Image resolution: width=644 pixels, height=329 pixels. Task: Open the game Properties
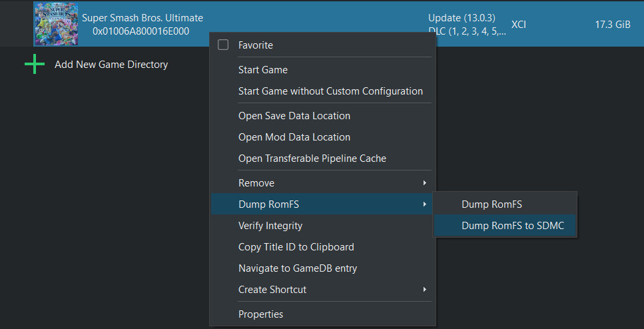tap(260, 314)
